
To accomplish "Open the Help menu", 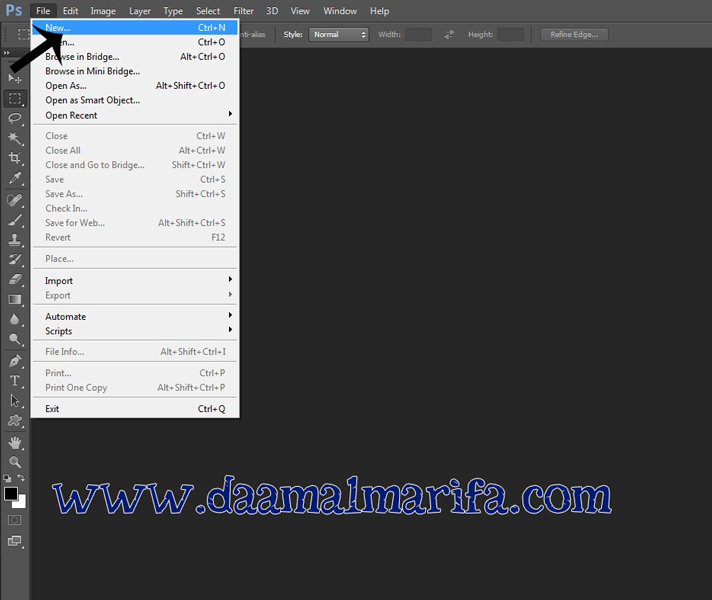I will tap(380, 11).
